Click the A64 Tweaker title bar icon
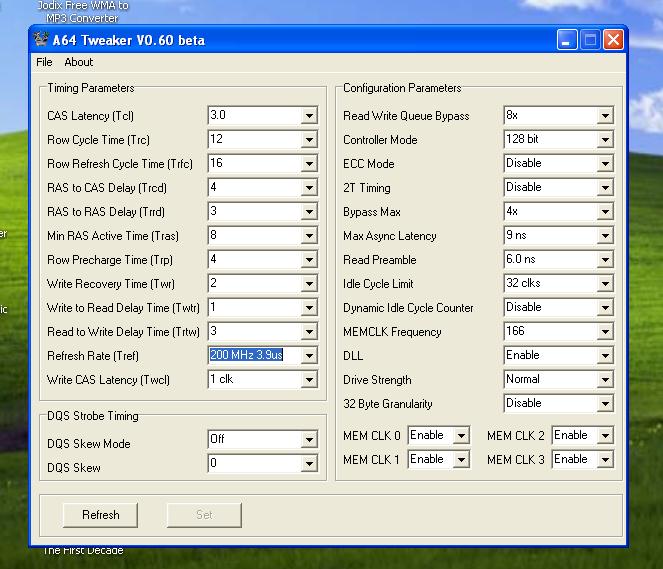The width and height of the screenshot is (663, 569). click(x=41, y=40)
